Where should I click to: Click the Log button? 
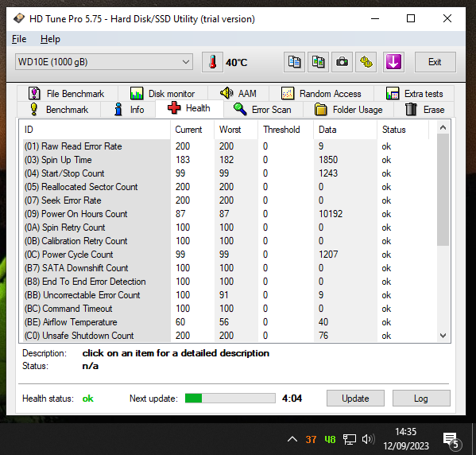(x=421, y=399)
